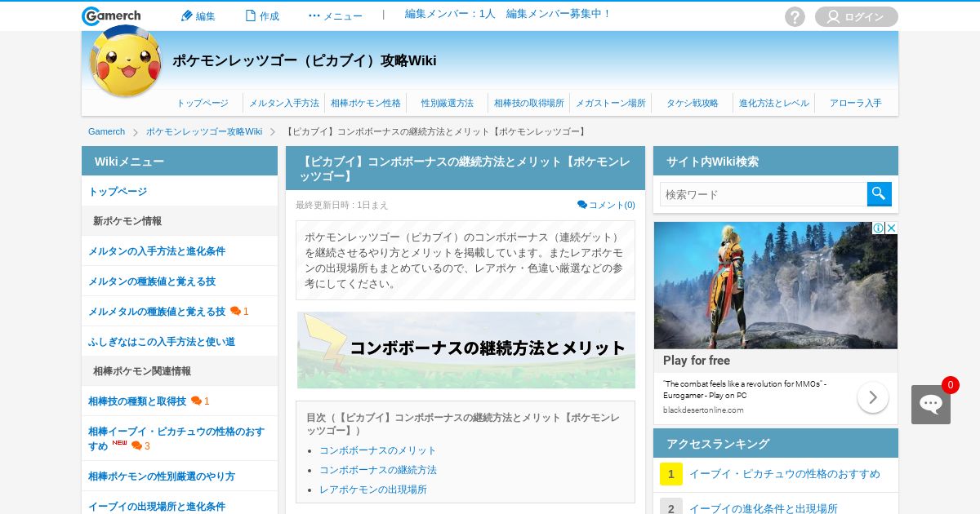Open sidebar トップページ link
This screenshot has height=514, width=980.
tap(118, 191)
